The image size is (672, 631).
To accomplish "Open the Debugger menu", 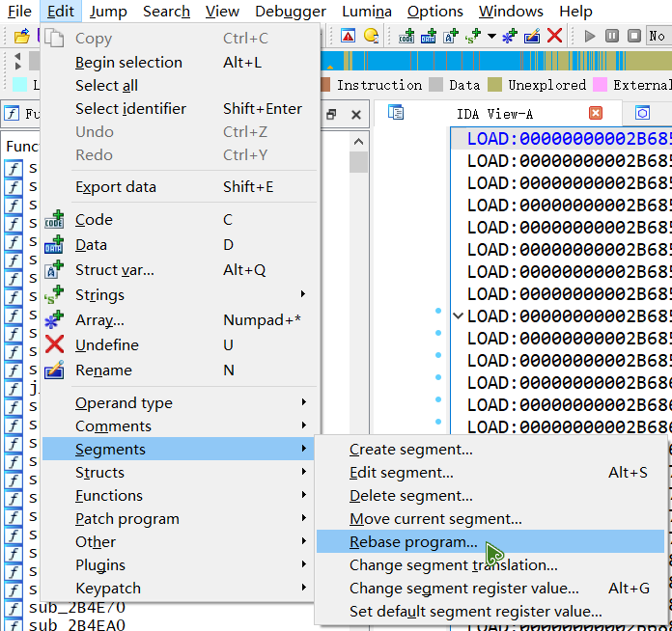I will (291, 12).
